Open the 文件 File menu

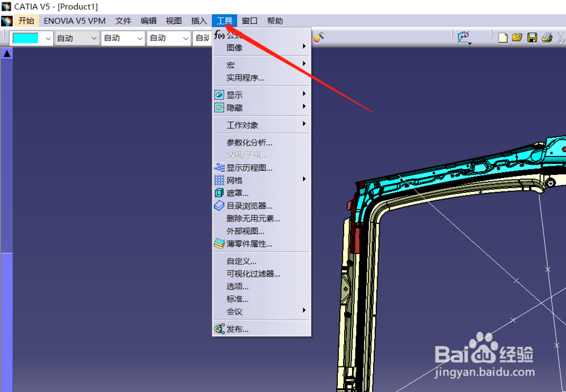(x=123, y=21)
